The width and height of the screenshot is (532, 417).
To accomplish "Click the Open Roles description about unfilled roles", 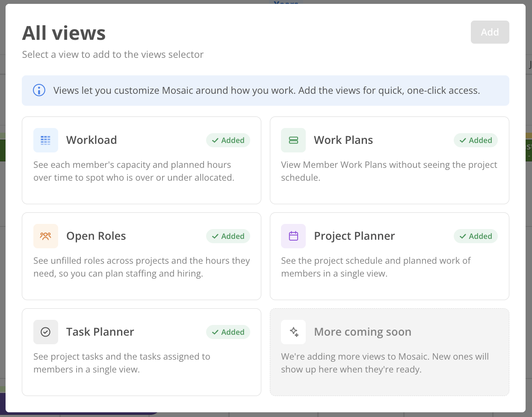I will 142,267.
